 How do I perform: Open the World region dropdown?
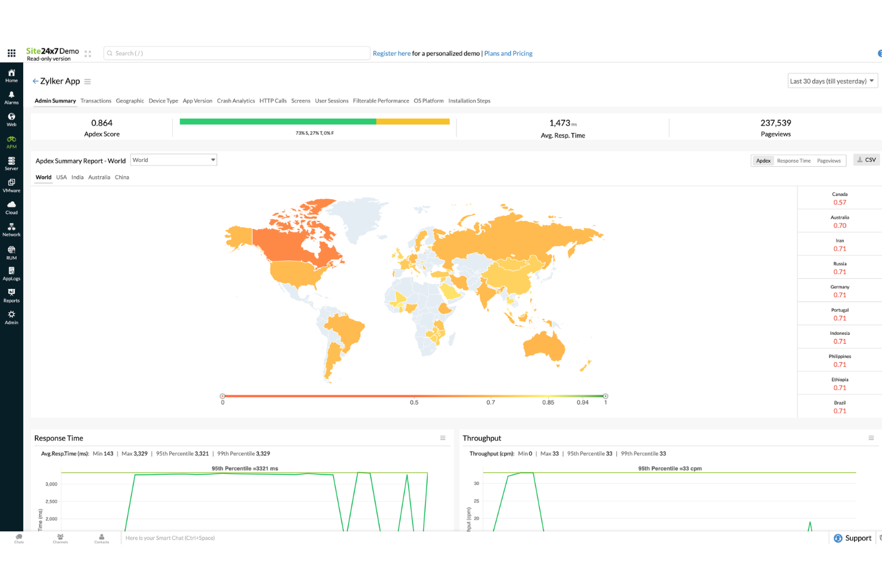[x=173, y=160]
